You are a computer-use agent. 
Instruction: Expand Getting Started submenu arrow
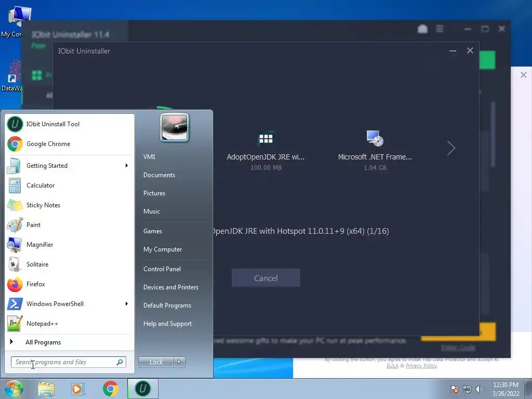(x=127, y=166)
